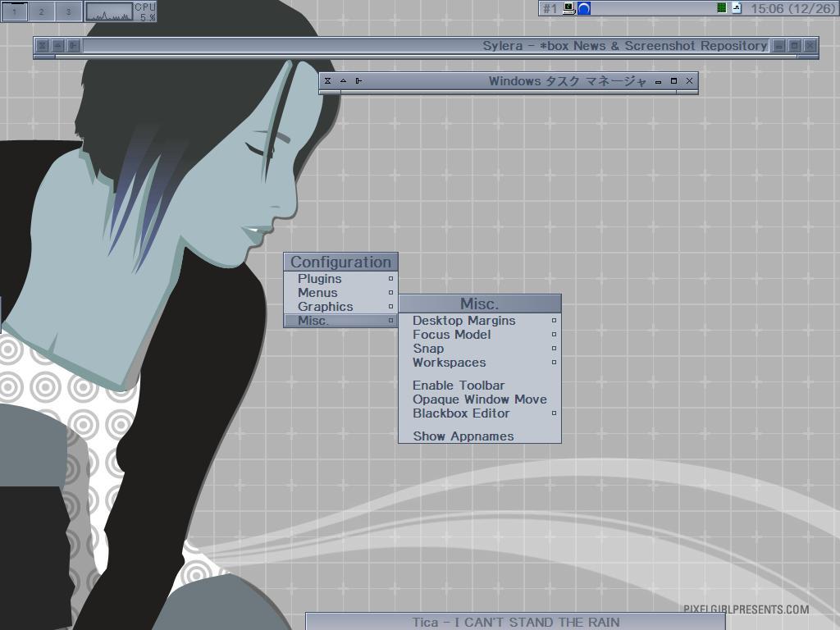Toggle Show Appnames option
This screenshot has width=840, height=630.
pyautogui.click(x=479, y=436)
